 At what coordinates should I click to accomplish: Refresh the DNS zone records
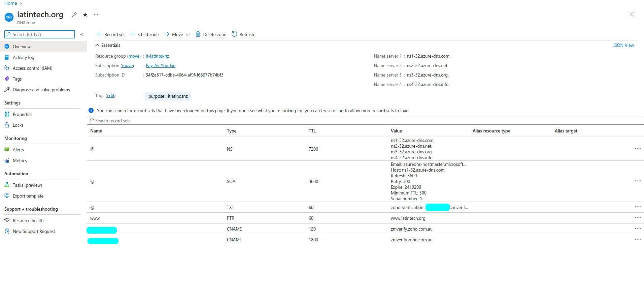tap(243, 34)
